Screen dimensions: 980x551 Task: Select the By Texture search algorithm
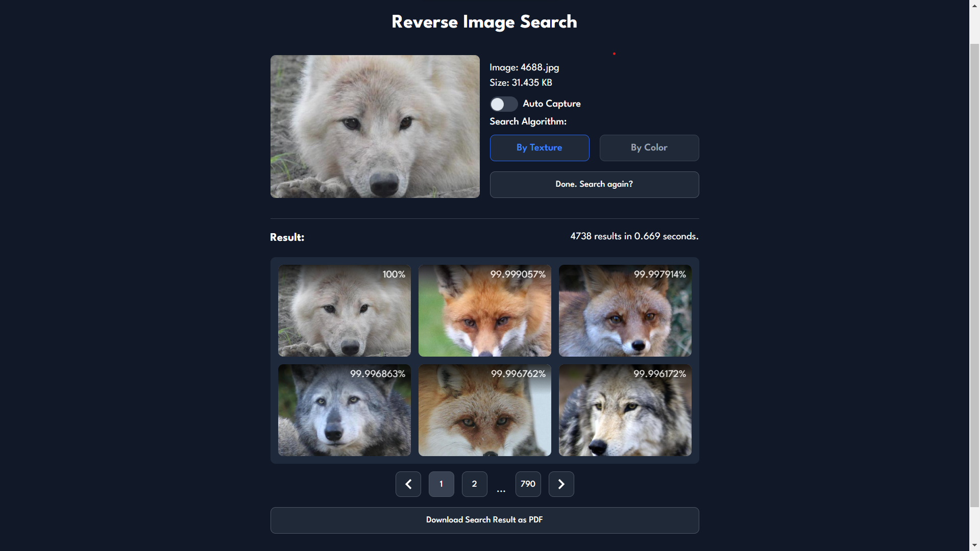(540, 148)
